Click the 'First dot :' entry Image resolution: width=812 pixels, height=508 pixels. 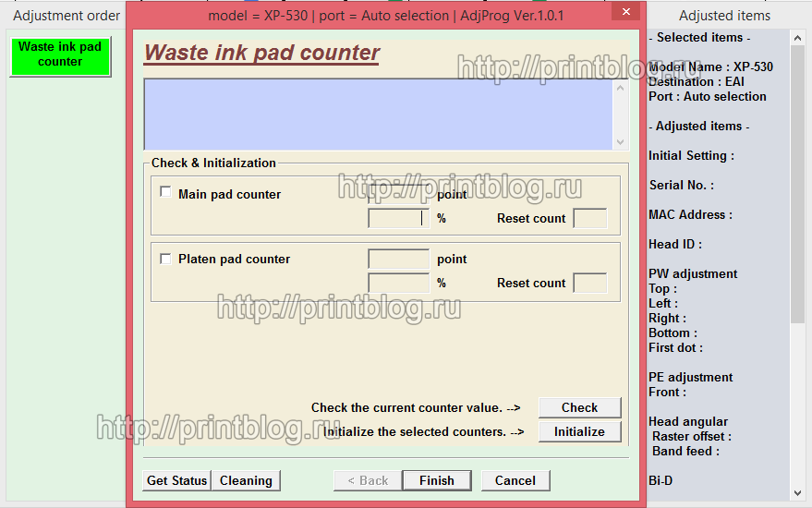tap(676, 348)
